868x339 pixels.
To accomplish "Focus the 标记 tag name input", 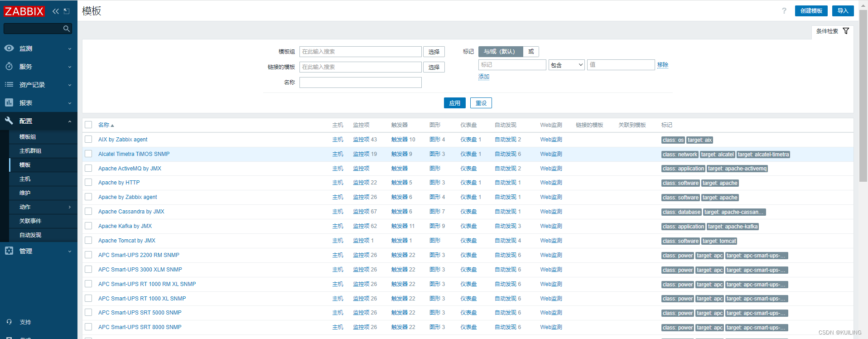I will pyautogui.click(x=512, y=65).
